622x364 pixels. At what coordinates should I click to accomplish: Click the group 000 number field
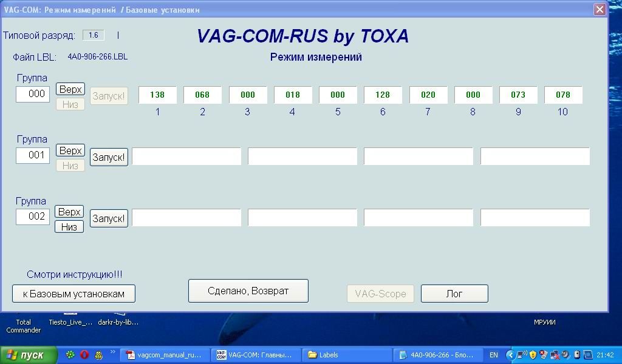pos(33,94)
